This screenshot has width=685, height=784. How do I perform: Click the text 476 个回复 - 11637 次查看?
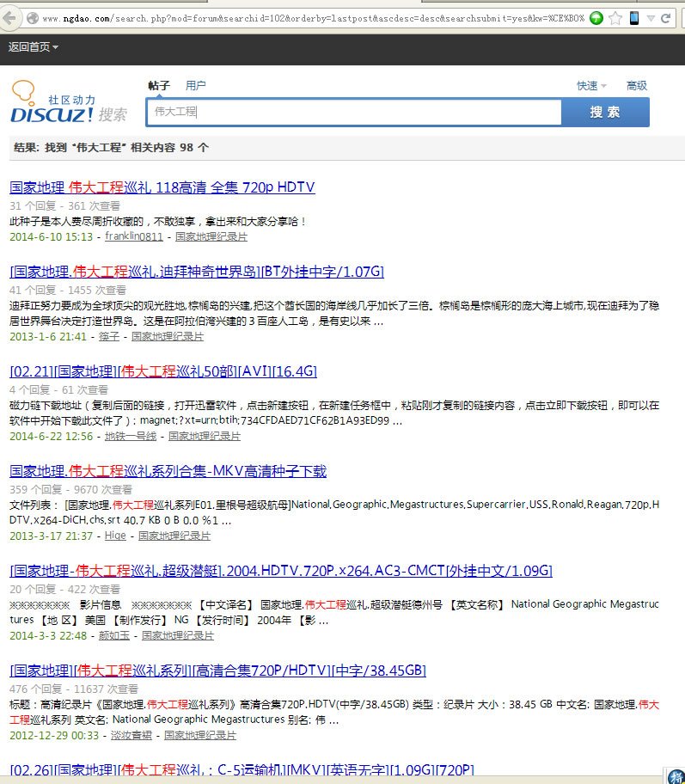click(74, 689)
